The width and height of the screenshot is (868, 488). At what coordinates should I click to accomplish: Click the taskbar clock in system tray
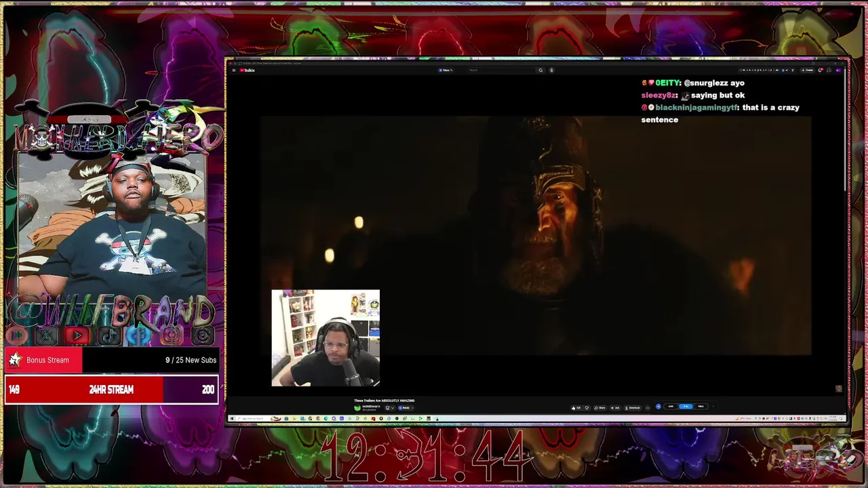pos(833,418)
